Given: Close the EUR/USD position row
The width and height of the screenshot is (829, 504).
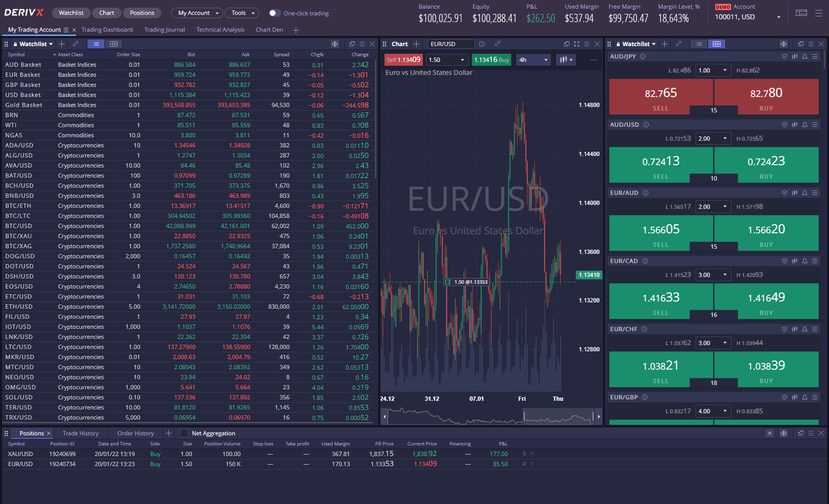Looking at the screenshot, I should click(531, 464).
